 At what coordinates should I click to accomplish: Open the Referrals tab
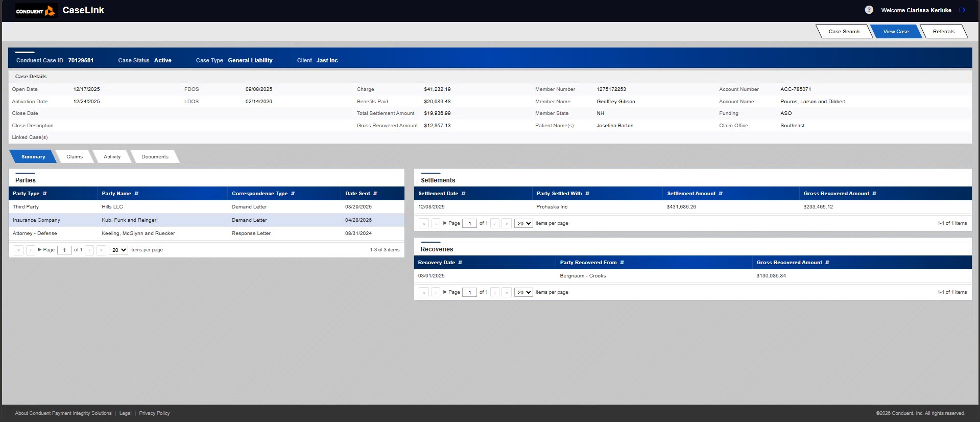point(943,32)
